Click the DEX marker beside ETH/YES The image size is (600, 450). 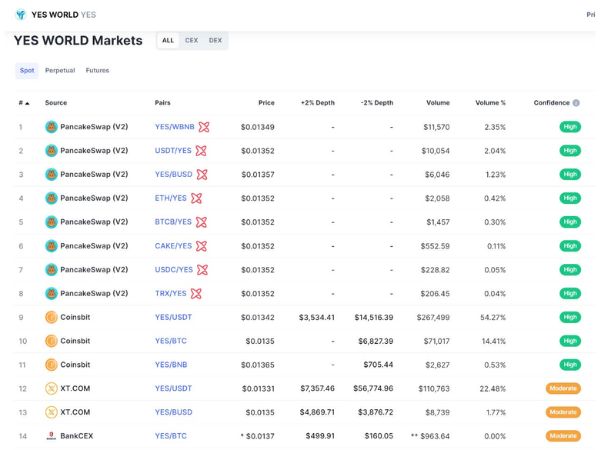(x=196, y=198)
